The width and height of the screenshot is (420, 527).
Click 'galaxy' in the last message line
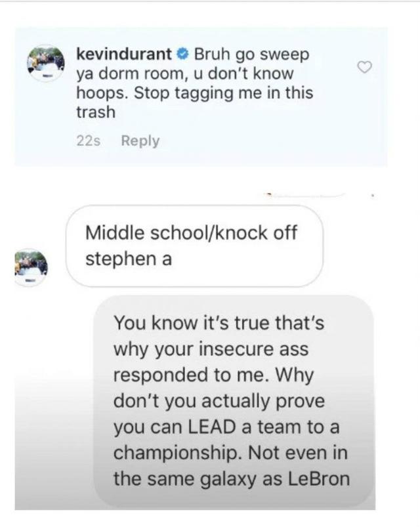click(x=228, y=480)
